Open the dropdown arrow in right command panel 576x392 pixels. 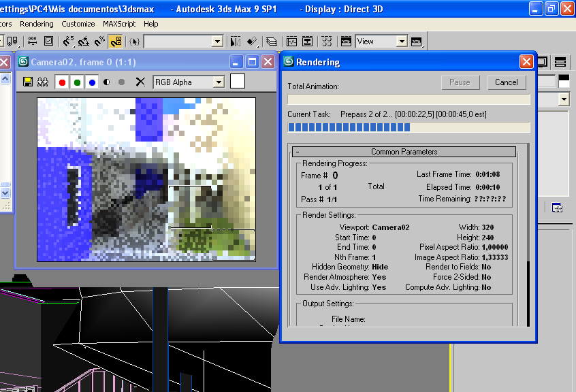pyautogui.click(x=564, y=99)
